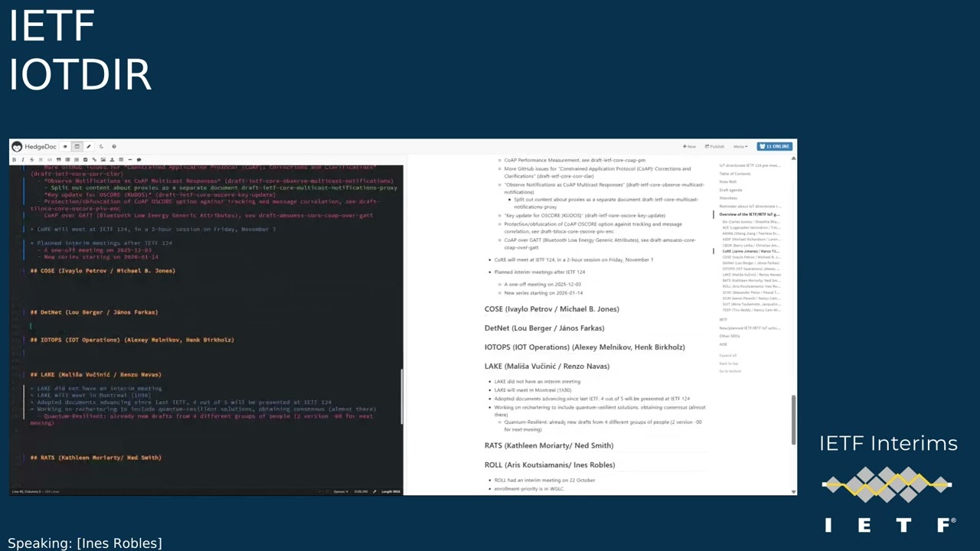980x551 pixels.
Task: Click the Publish button
Action: 716,146
